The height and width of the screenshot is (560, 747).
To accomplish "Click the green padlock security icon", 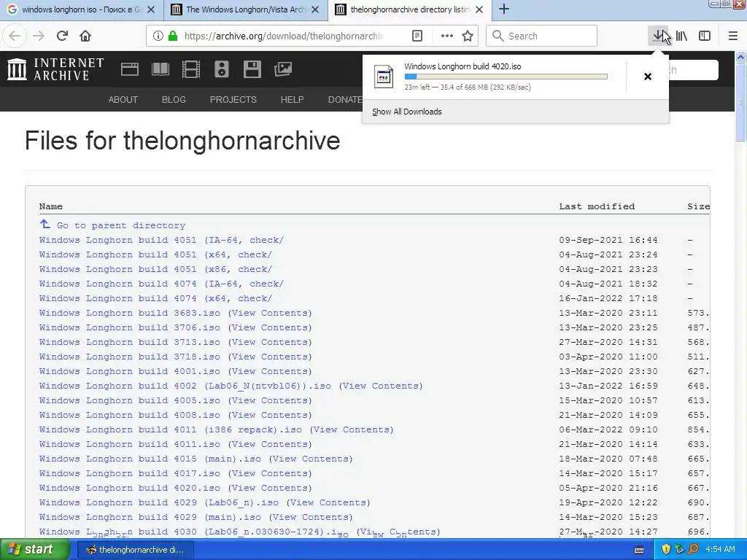I will point(173,36).
